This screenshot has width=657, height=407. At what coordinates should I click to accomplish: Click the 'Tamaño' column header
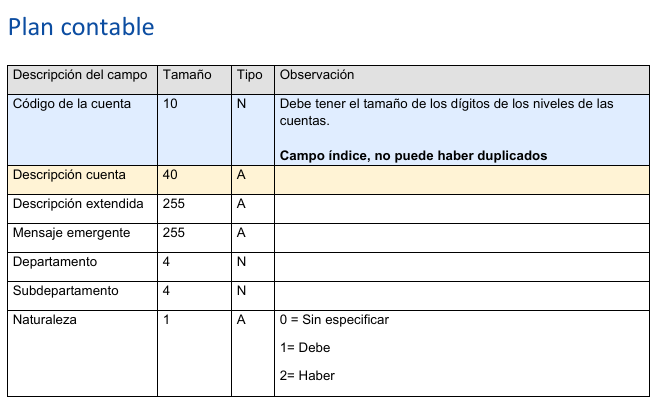pyautogui.click(x=194, y=80)
